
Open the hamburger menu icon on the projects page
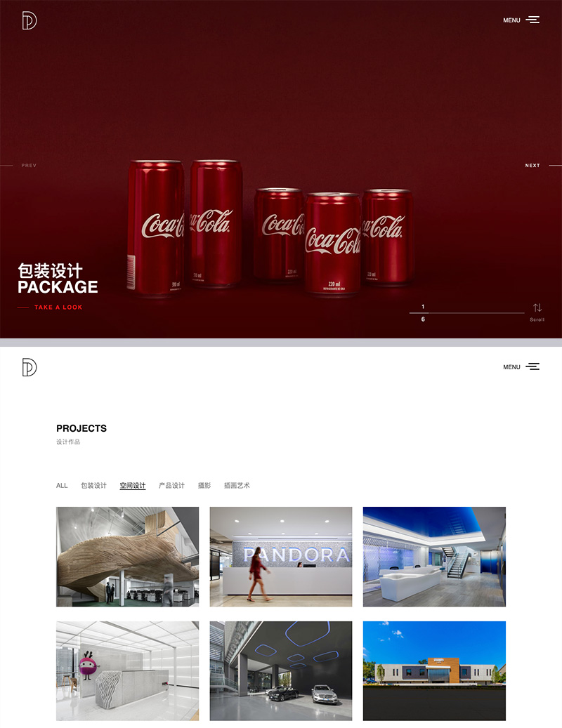[532, 366]
